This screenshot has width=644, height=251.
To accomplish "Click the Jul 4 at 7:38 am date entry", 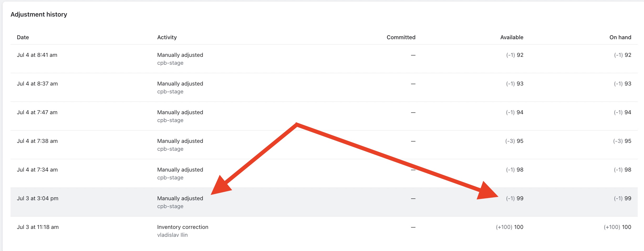I will [38, 141].
